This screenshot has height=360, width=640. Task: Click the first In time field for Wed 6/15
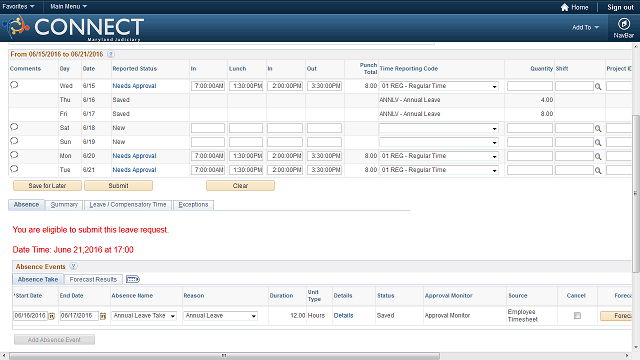208,86
